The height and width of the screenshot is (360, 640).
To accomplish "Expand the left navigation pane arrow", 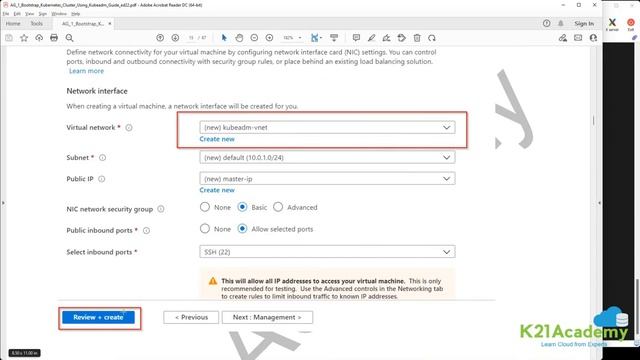I will tap(3, 202).
